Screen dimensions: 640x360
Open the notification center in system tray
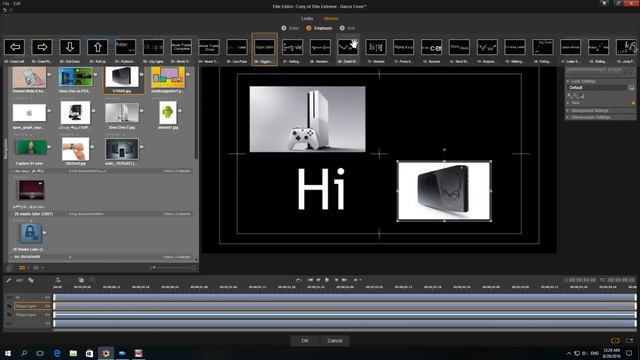coord(629,353)
